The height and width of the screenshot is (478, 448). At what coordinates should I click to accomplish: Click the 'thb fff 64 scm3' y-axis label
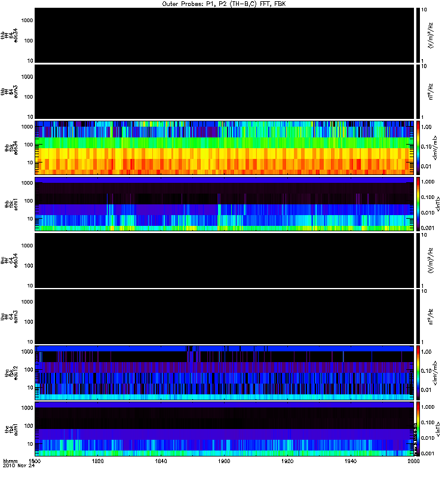coord(9,91)
